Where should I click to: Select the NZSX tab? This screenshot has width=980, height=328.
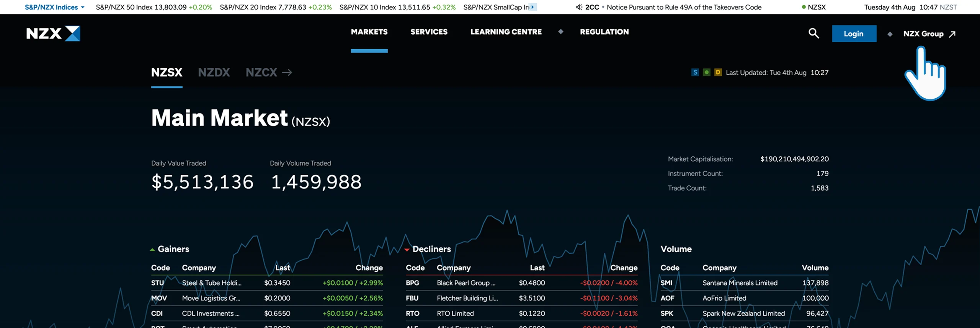coord(167,72)
